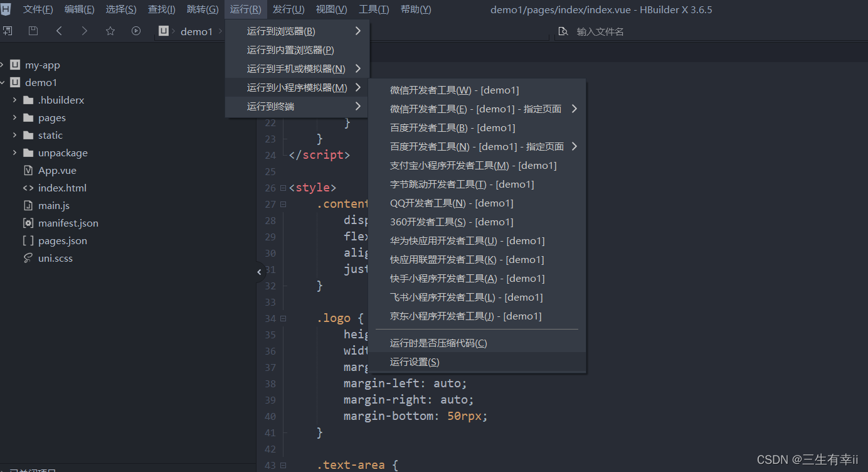Click the uni-app project icon next to demo1
The height and width of the screenshot is (472, 868).
click(164, 31)
